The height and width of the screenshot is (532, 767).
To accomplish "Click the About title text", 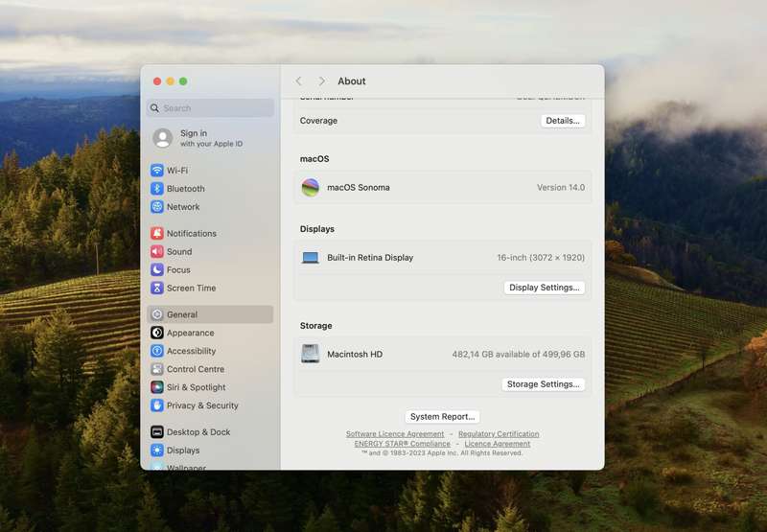I will coord(351,81).
